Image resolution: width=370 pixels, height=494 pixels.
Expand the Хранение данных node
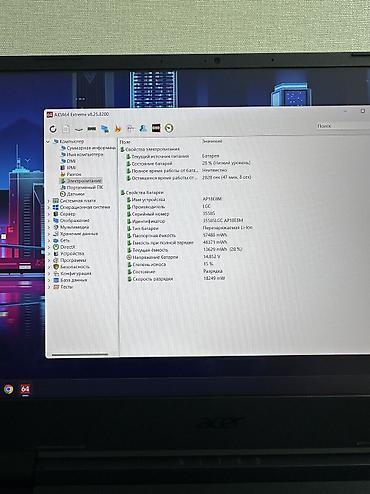pos(49,234)
